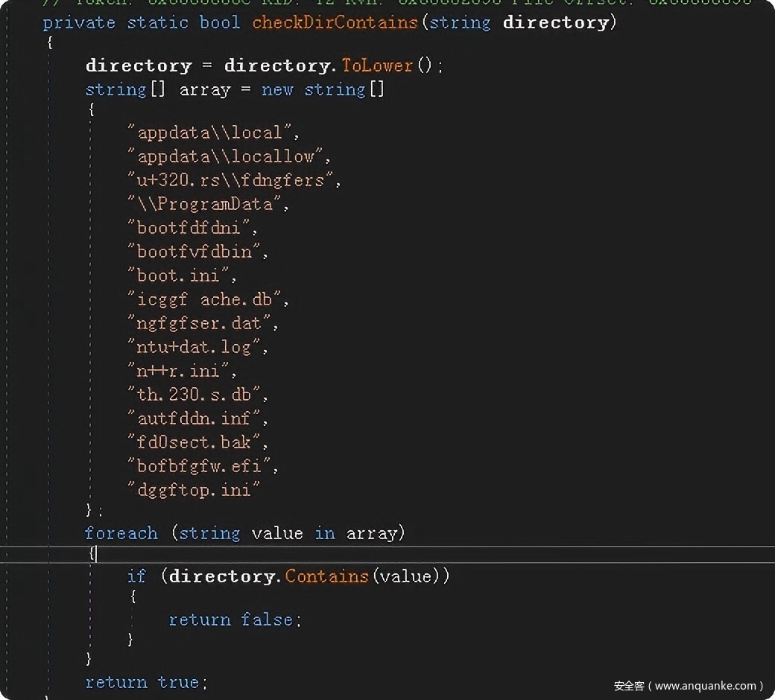Click the anquanke.com watermark text

point(689,686)
